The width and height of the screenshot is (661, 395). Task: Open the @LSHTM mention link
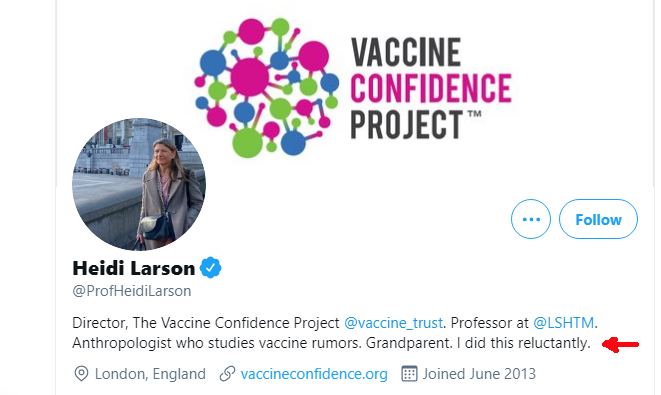pos(564,323)
